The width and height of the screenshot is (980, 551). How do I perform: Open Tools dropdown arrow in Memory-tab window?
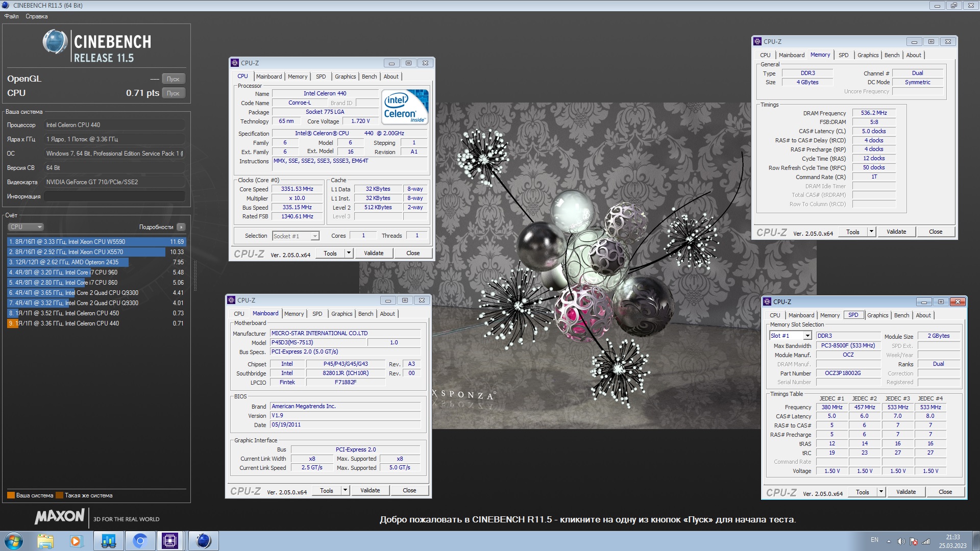[871, 232]
